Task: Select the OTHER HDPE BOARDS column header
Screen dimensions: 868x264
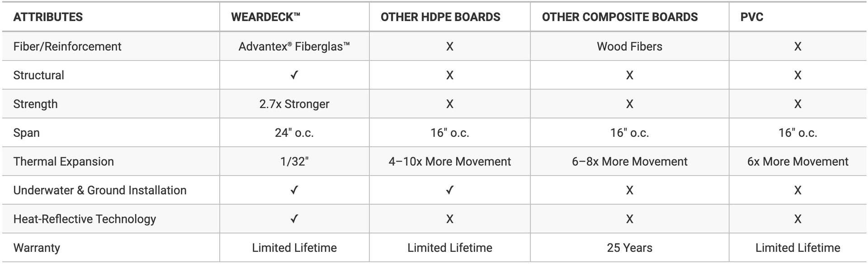Action: pos(440,17)
